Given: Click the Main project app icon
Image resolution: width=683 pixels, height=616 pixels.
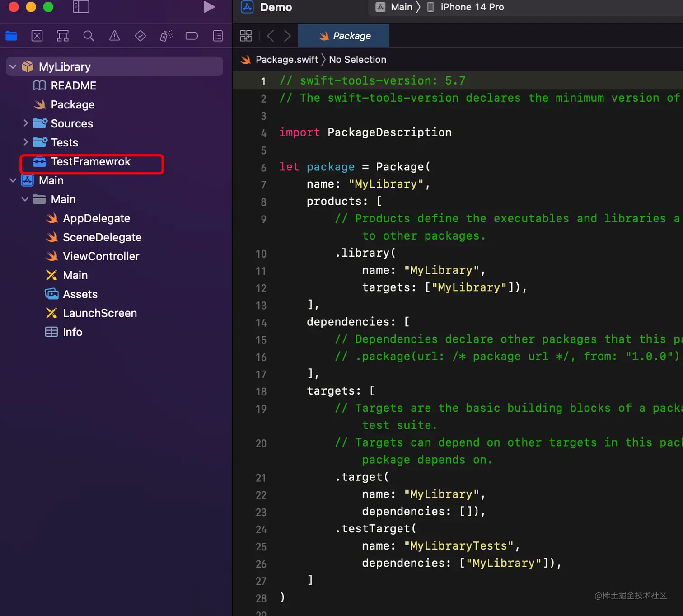Looking at the screenshot, I should 28,180.
